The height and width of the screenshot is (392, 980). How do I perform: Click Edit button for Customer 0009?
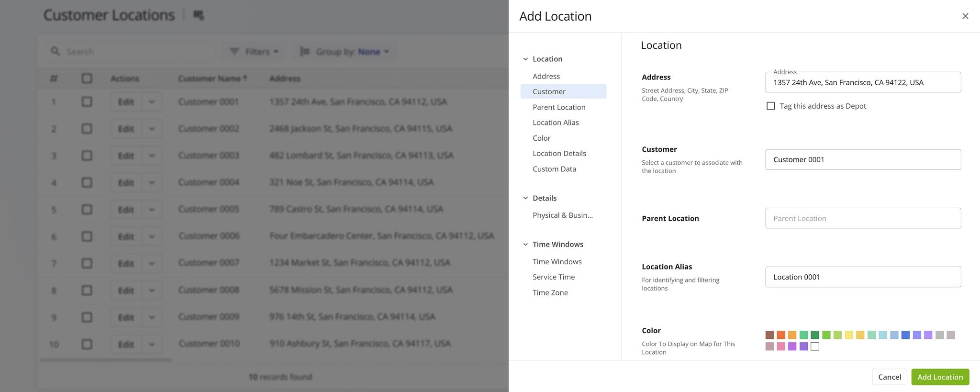point(126,317)
